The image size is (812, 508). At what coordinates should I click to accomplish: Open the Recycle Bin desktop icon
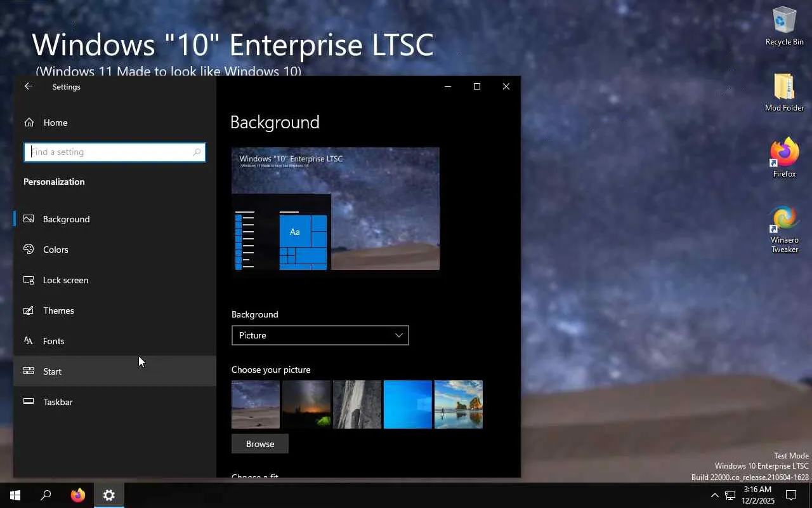click(785, 26)
